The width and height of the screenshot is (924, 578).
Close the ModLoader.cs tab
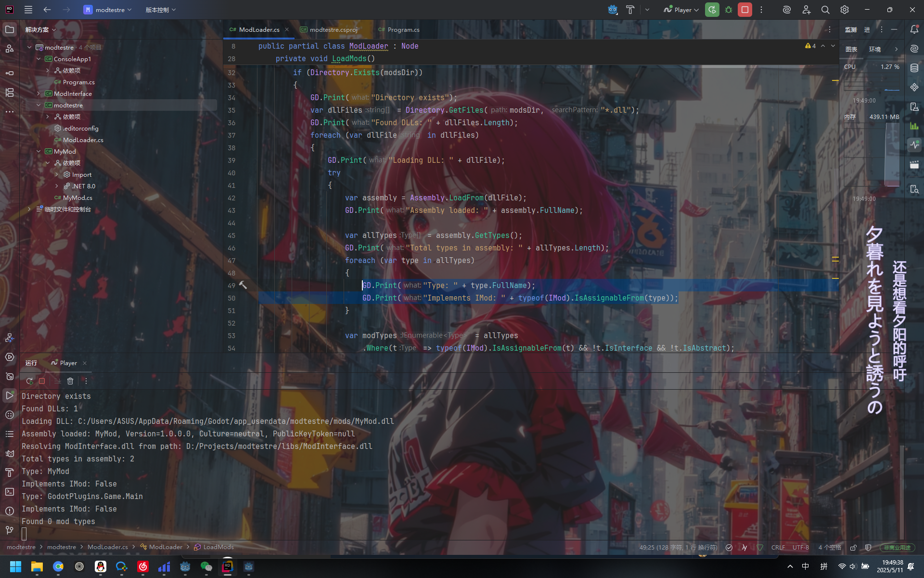(287, 30)
